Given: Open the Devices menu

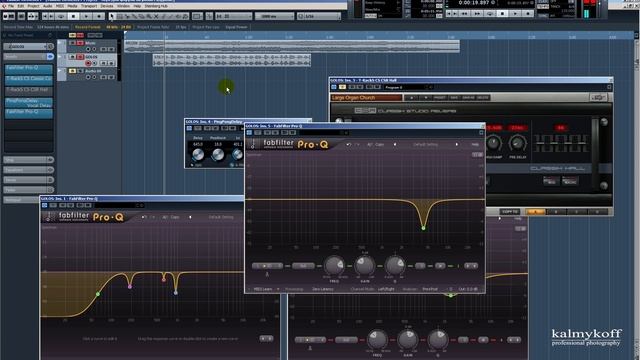Looking at the screenshot, I should 107,6.
